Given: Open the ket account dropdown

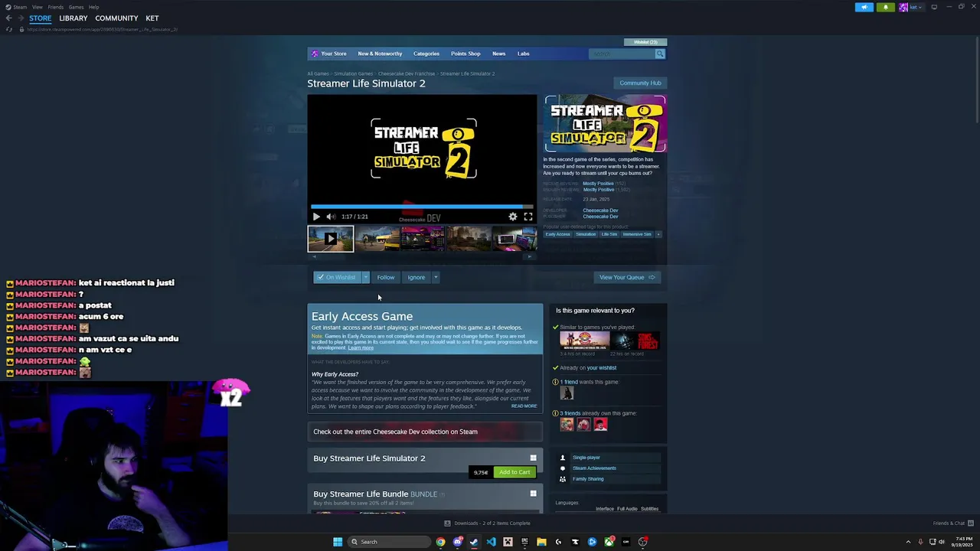Looking at the screenshot, I should [911, 7].
